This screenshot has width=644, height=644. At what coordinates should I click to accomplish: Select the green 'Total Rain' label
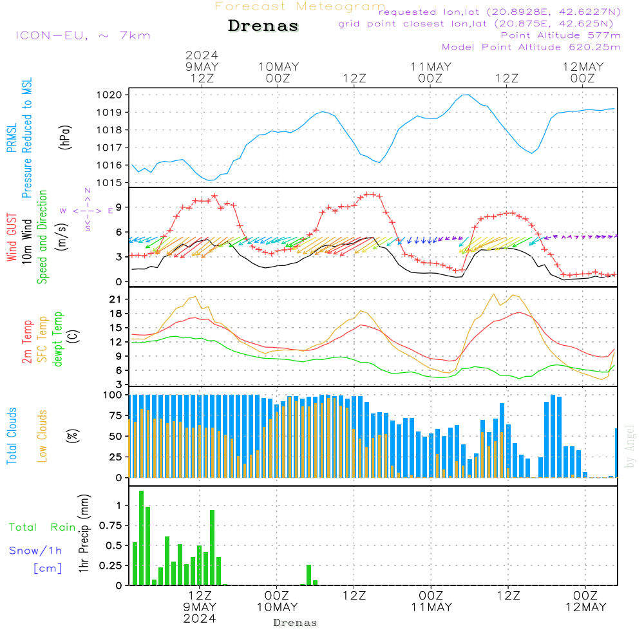[x=43, y=527]
